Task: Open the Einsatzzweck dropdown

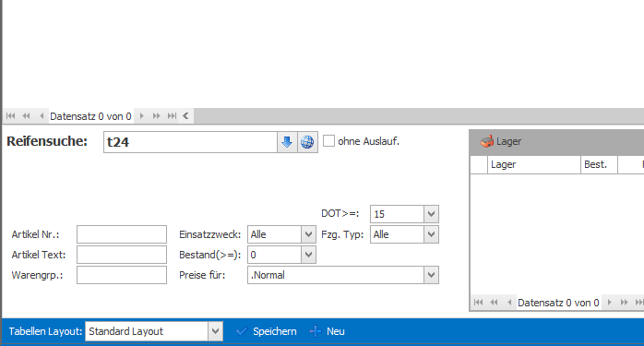Action: [x=308, y=234]
